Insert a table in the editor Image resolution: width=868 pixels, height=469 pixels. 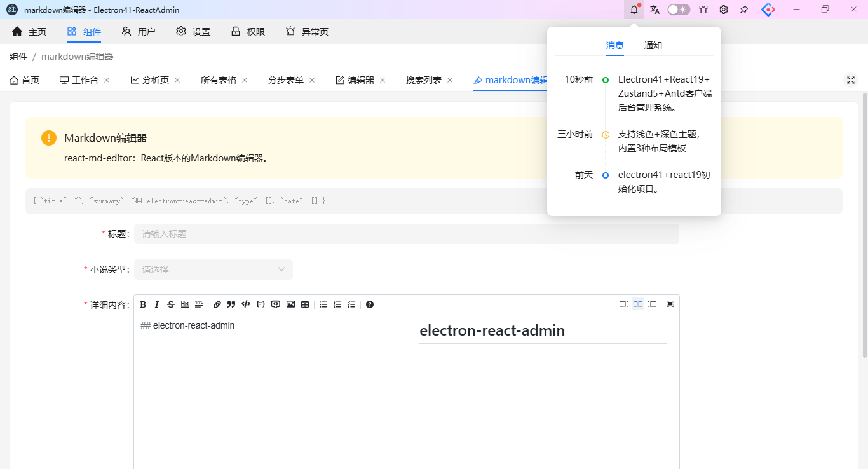pyautogui.click(x=305, y=304)
